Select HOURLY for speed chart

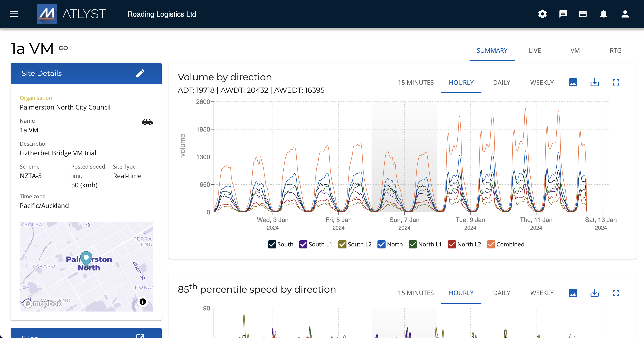[461, 293]
